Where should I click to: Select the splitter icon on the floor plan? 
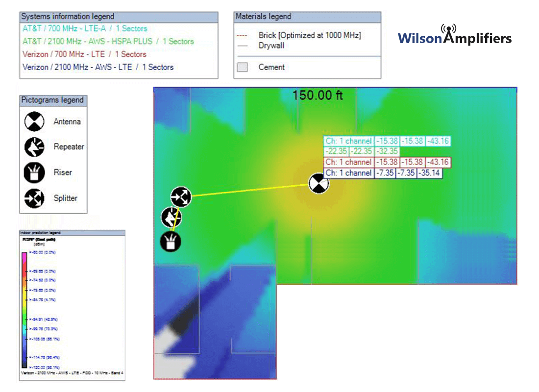[181, 196]
